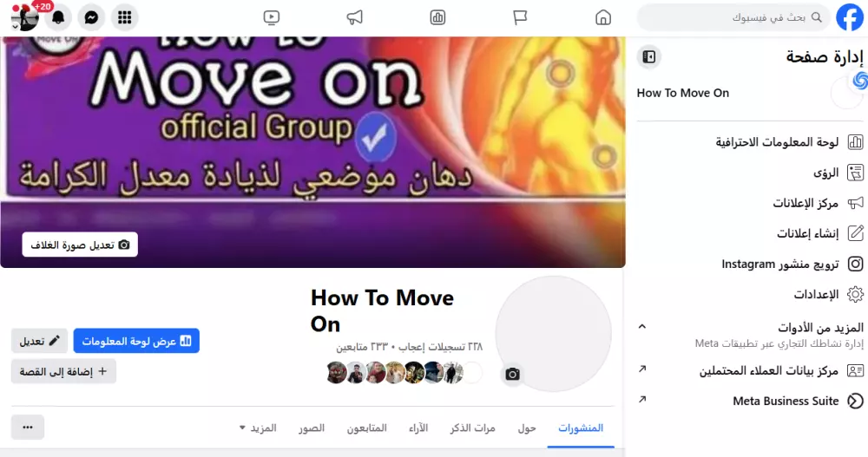This screenshot has width=868, height=457.
Task: Open the Messenger icon
Action: coord(91,17)
